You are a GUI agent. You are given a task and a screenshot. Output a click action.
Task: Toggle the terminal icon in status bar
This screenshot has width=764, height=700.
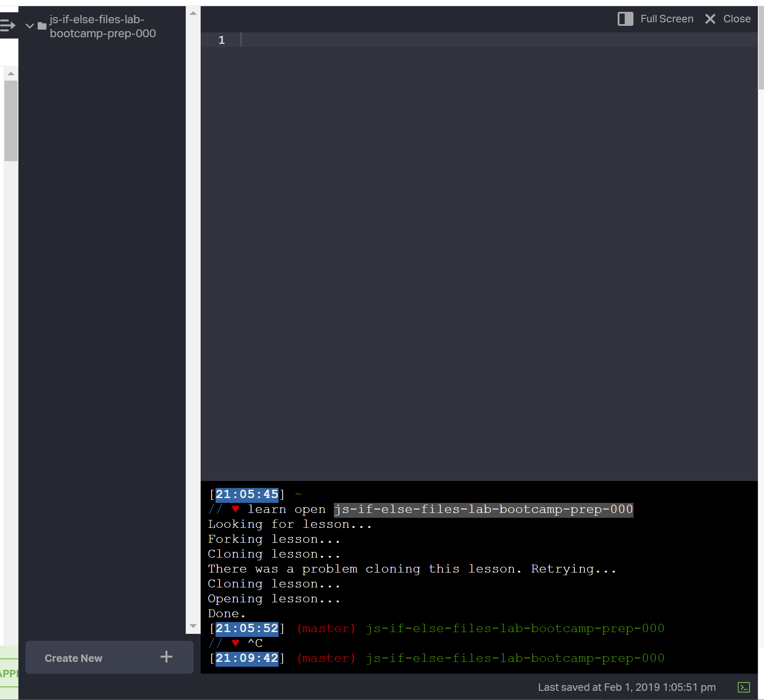tap(744, 687)
